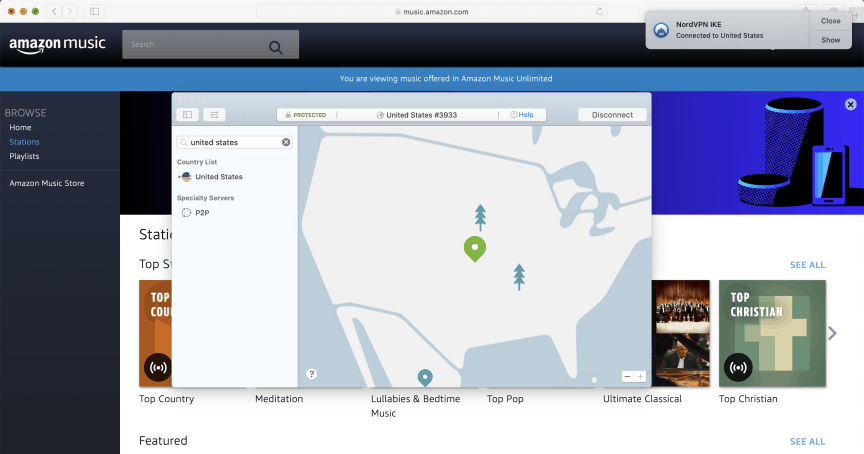The height and width of the screenshot is (454, 864).
Task: Click SEE ALL beside the Featured section
Action: (x=807, y=441)
